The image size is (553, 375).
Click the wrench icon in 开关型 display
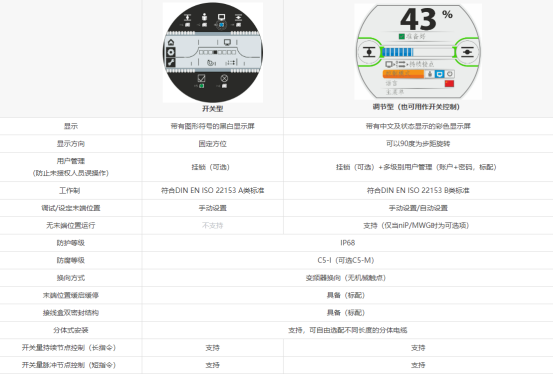coord(171,62)
